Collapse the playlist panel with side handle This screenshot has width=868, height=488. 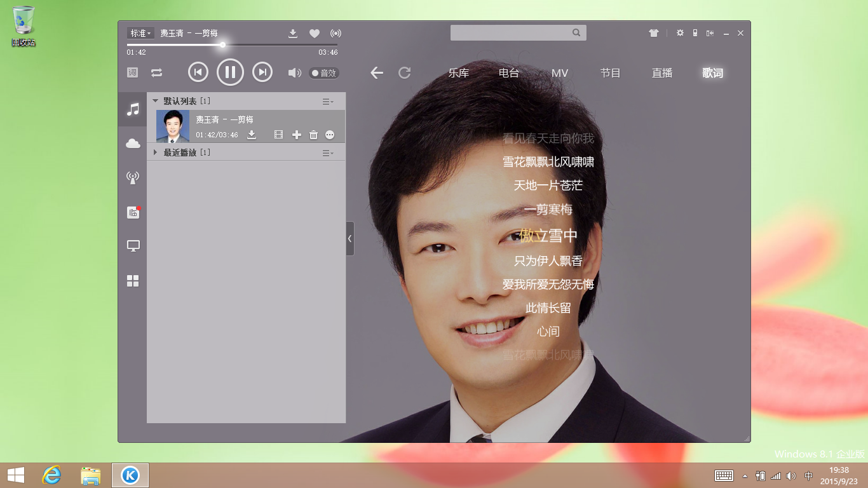pos(349,238)
